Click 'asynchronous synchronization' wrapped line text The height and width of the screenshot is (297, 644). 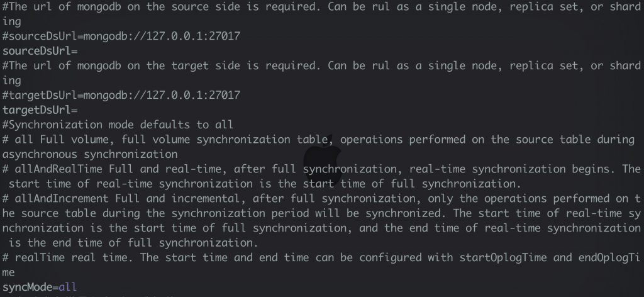90,154
